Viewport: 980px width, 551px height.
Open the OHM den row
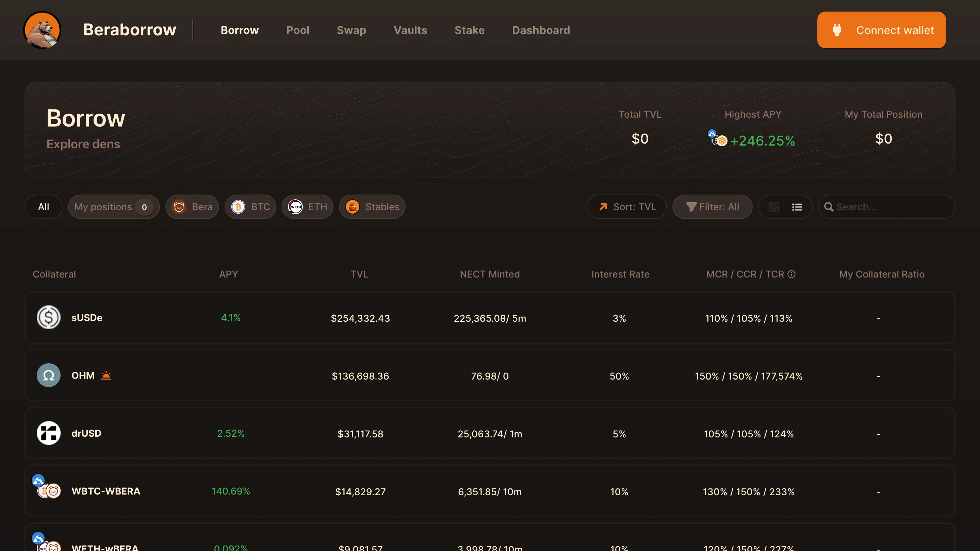[x=490, y=375]
